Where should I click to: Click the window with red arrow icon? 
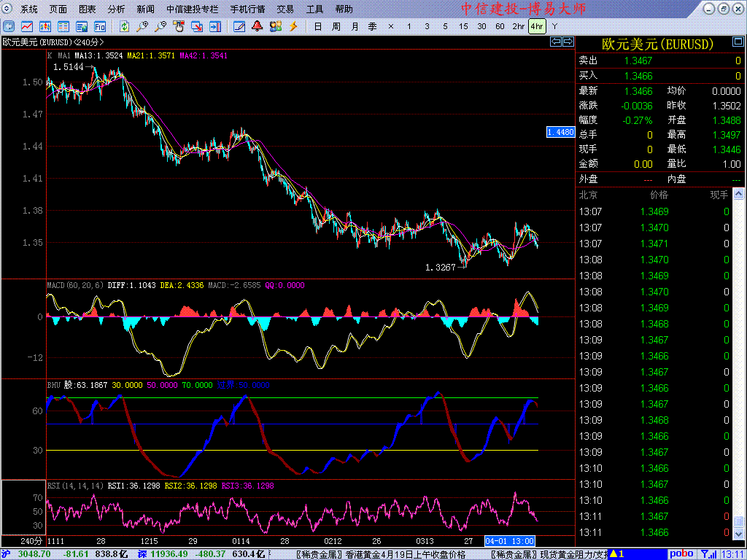(x=197, y=27)
